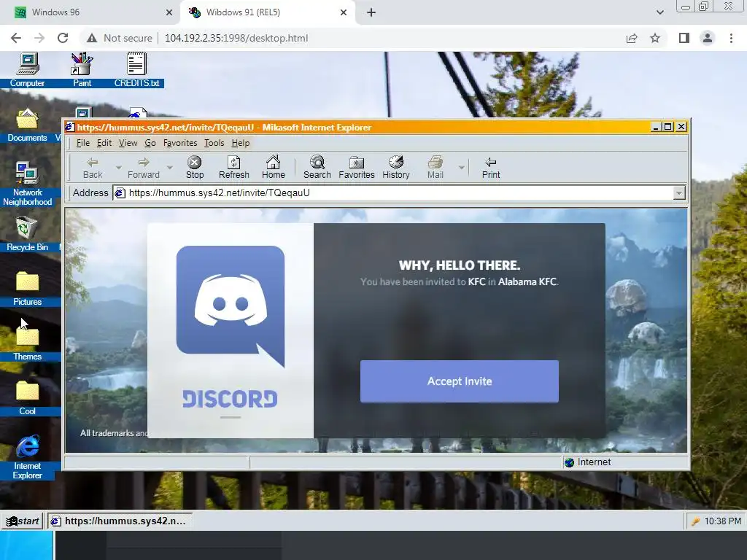Open the Pictures folder
Image resolution: width=747 pixels, height=560 pixels.
(x=27, y=289)
